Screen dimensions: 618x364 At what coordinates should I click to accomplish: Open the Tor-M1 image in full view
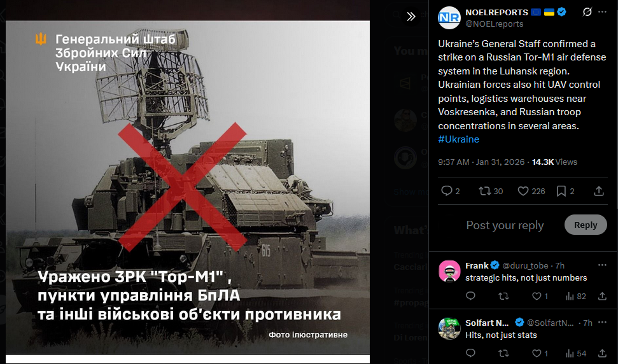[x=188, y=188]
